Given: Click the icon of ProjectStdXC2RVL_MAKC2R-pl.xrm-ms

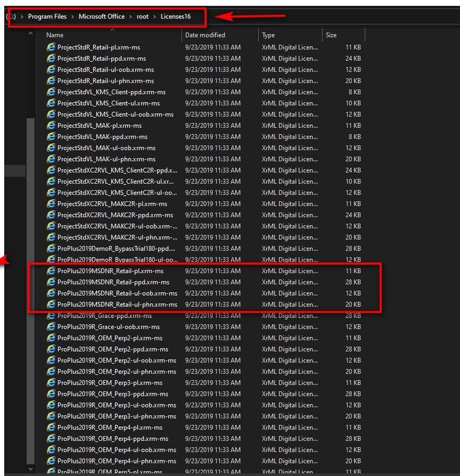Looking at the screenshot, I should click(51, 203).
